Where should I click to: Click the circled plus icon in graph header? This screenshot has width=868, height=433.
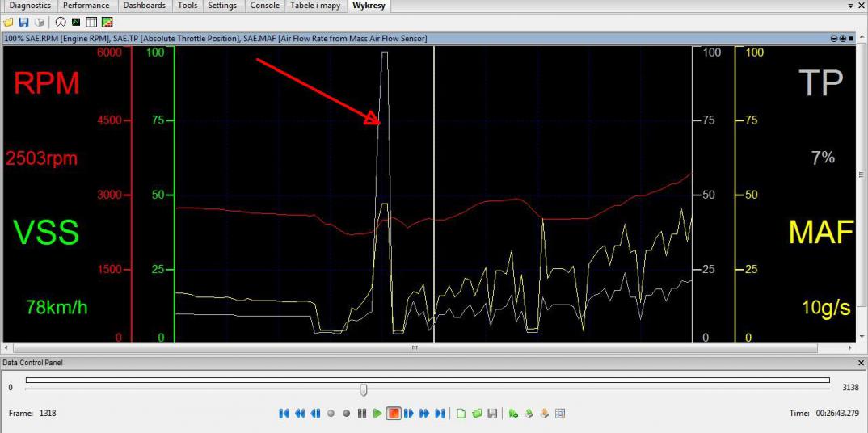coord(843,38)
